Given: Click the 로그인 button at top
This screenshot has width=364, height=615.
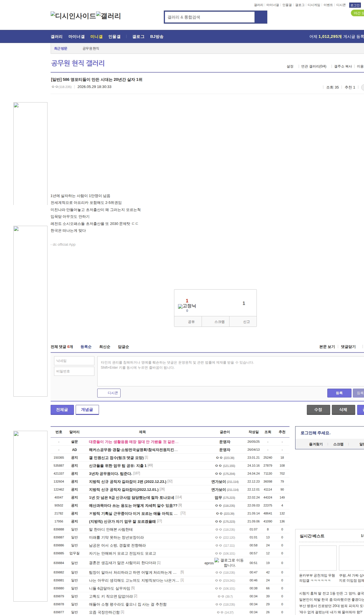Looking at the screenshot, I should pos(355,5).
